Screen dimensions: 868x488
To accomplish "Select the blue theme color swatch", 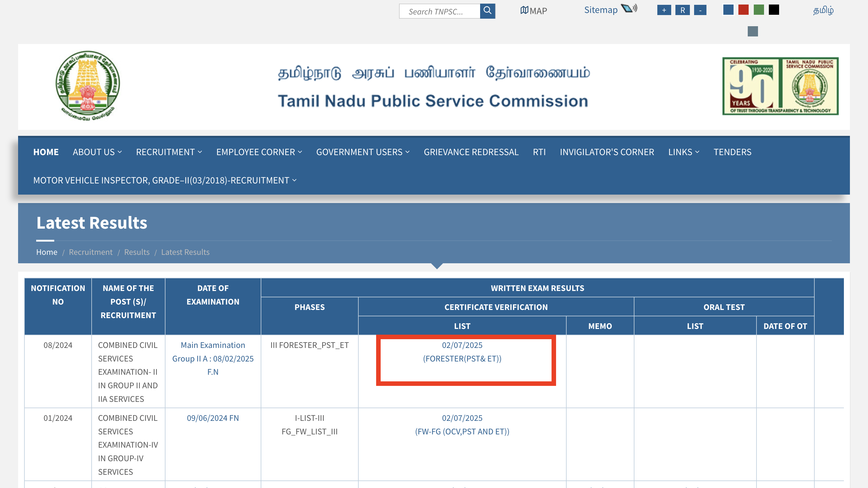I will point(728,10).
